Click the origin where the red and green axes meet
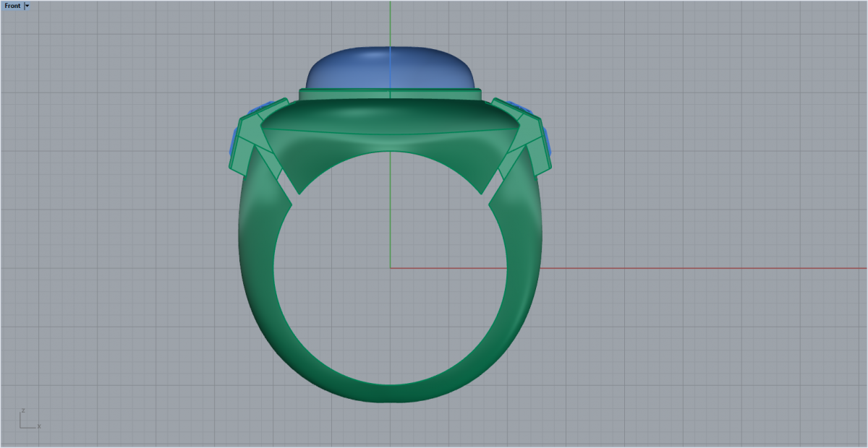 [x=391, y=268]
